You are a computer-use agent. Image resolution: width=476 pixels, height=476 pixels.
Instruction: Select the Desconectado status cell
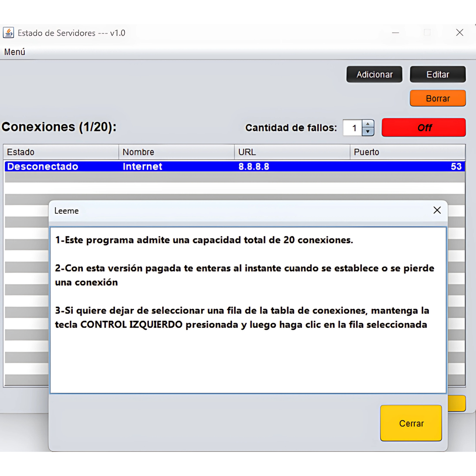[x=62, y=166]
